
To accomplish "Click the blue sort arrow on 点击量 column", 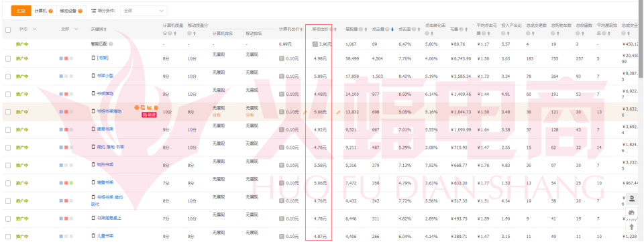I will (392, 29).
